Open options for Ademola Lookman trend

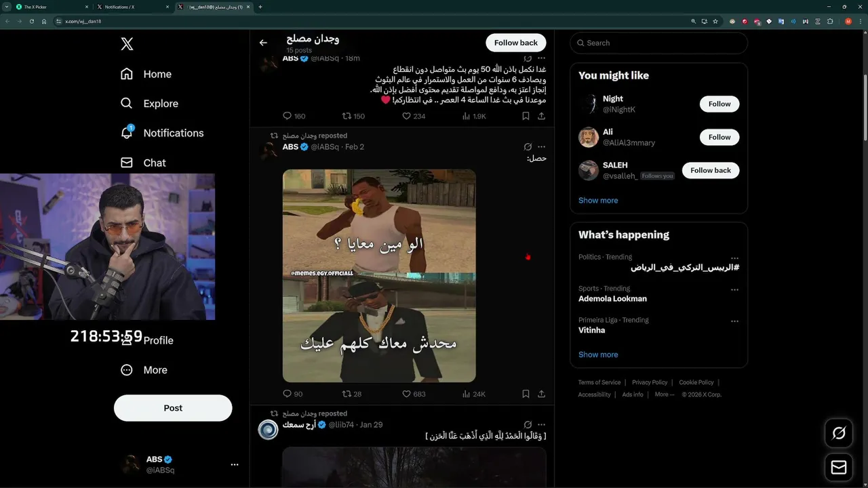tap(734, 290)
